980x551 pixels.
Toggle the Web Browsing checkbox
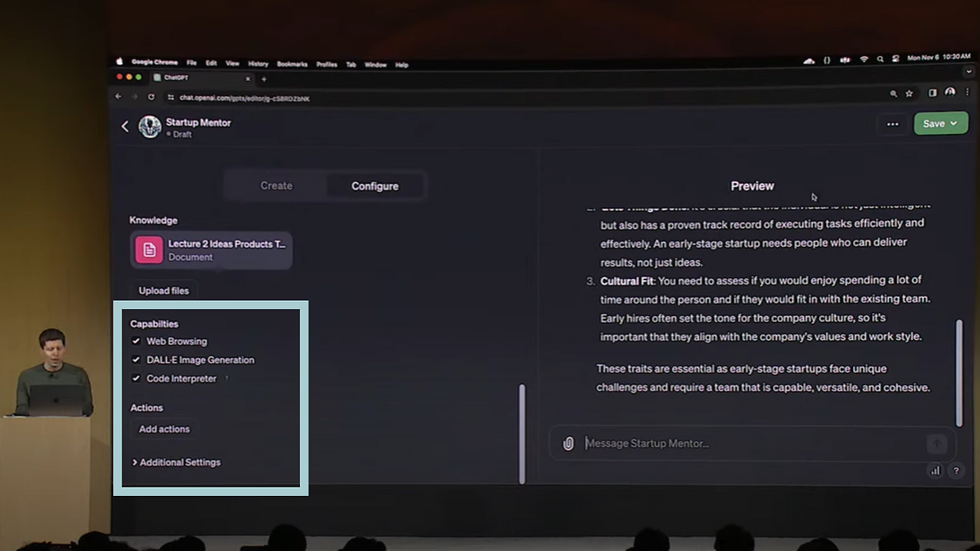point(136,341)
